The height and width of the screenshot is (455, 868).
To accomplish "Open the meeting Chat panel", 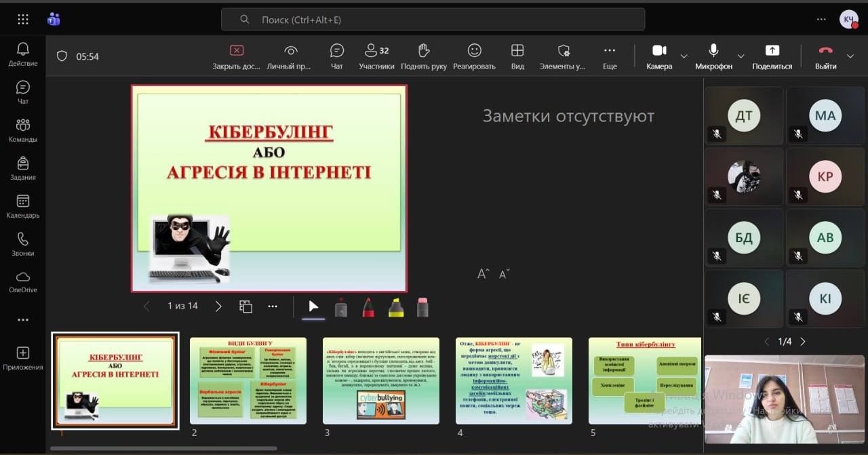I will [337, 51].
